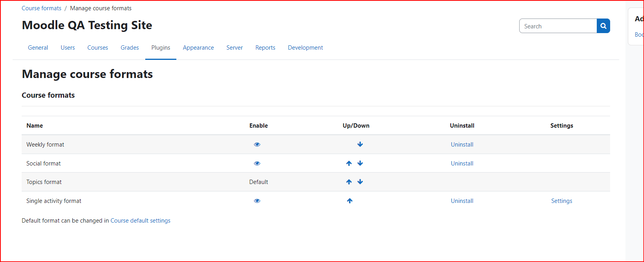Viewport: 644px width, 262px height.
Task: Move Weekly format down
Action: point(360,145)
